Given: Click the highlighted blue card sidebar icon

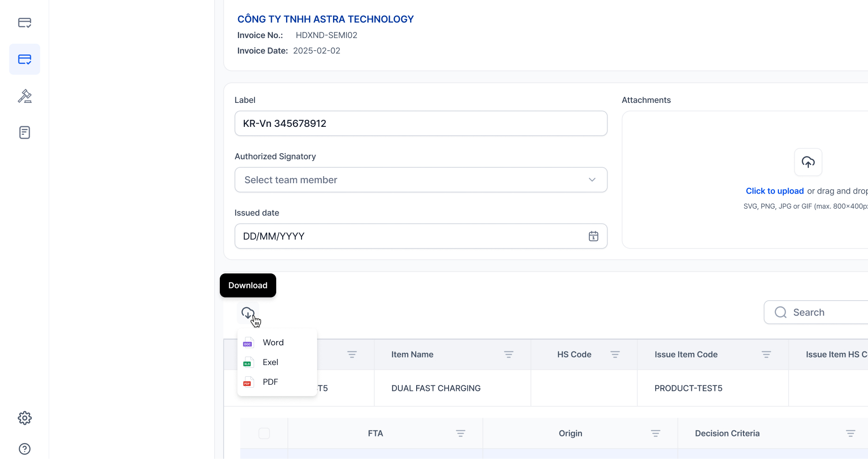Looking at the screenshot, I should (x=24, y=59).
